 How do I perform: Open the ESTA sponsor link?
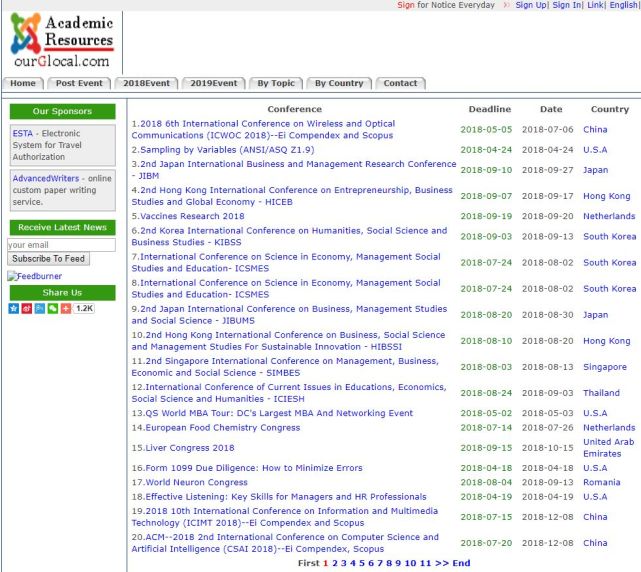(22, 133)
